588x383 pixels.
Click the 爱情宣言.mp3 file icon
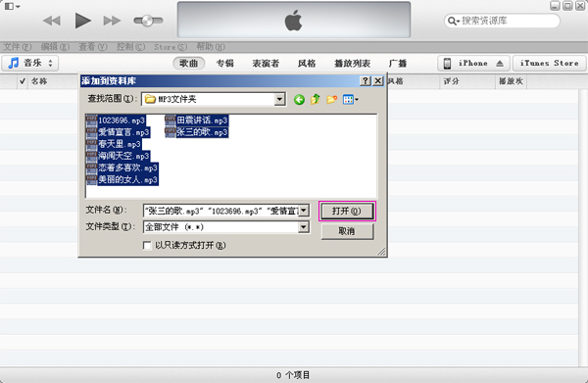click(91, 132)
